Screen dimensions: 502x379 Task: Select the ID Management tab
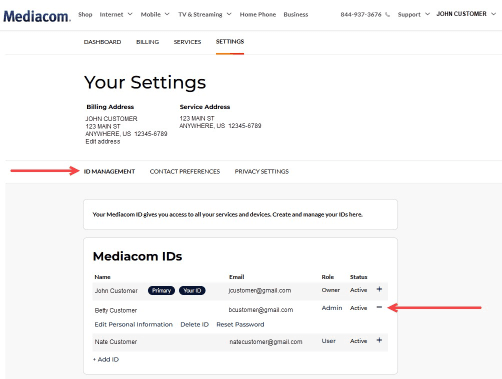click(109, 171)
